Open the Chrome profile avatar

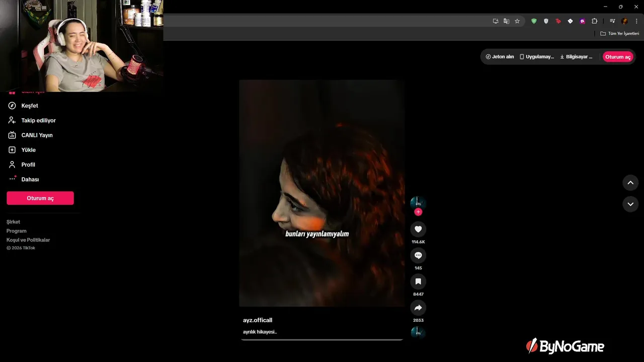click(x=624, y=21)
